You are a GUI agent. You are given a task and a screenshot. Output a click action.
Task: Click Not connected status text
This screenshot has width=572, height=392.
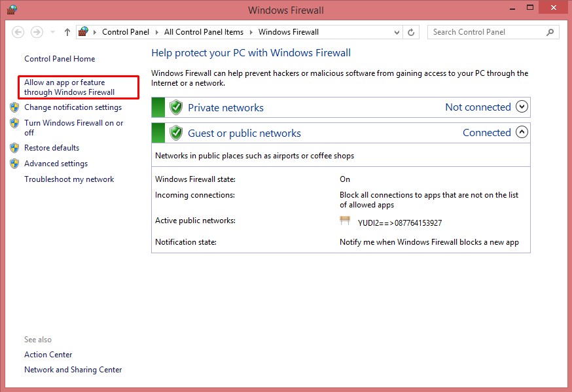478,107
